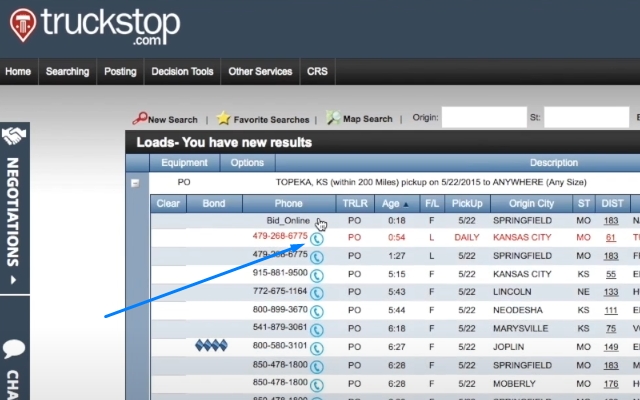
Task: Click phone icon in 6:28 Springfield row
Action: click(x=317, y=367)
